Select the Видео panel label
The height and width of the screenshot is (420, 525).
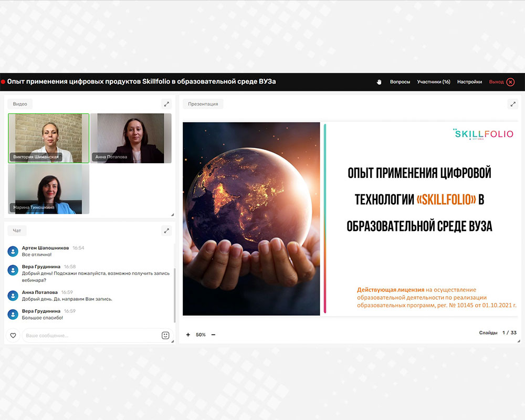point(20,104)
